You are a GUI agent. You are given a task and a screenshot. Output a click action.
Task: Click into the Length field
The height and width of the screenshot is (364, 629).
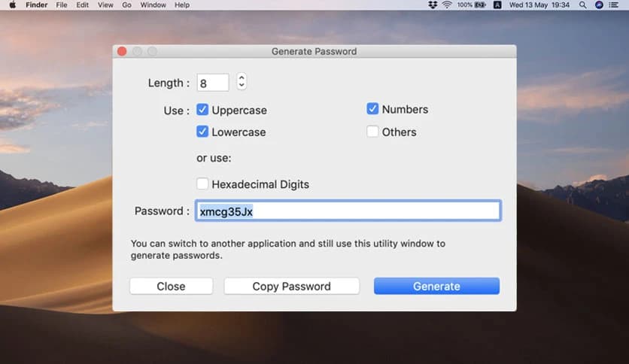click(x=213, y=83)
